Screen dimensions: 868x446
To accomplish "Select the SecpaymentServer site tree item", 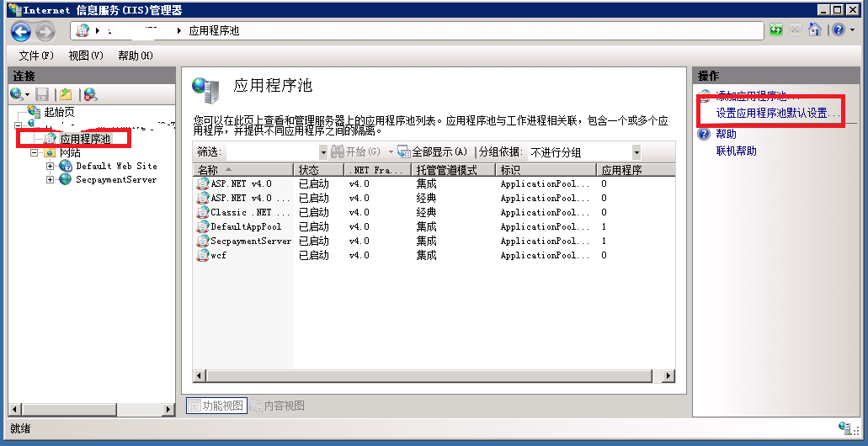I will 116,179.
